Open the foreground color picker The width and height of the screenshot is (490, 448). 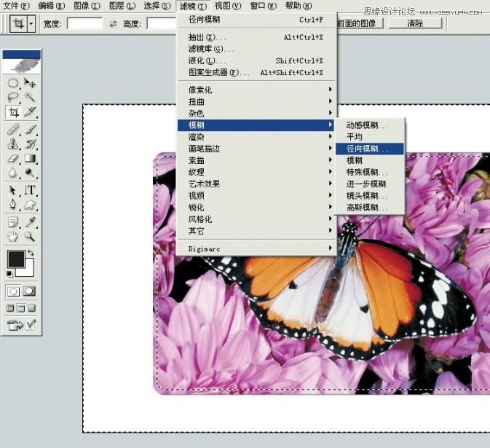point(16,259)
